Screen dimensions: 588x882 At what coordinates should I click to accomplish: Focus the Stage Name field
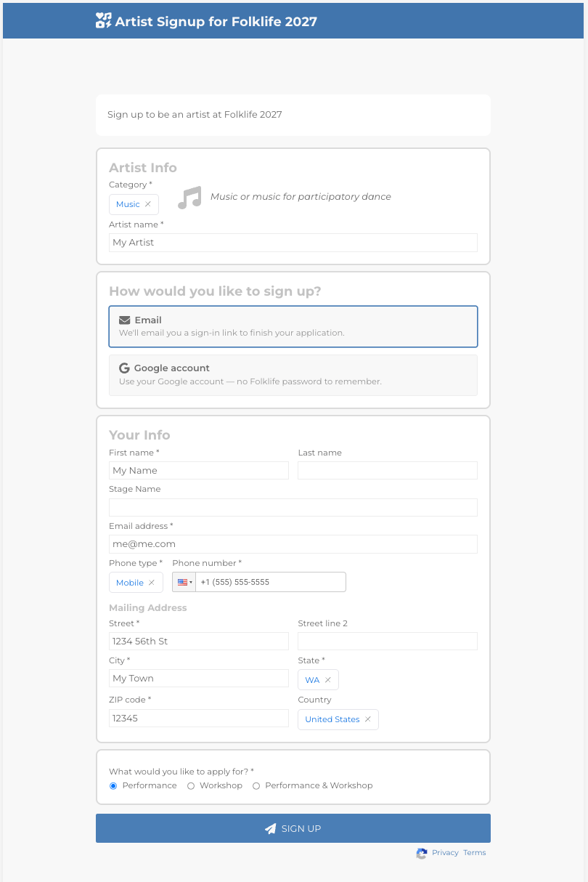click(x=293, y=507)
